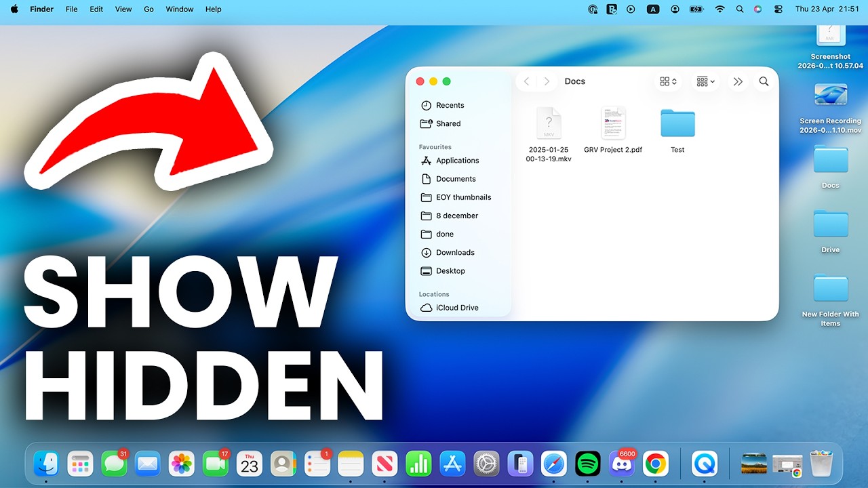Screen dimensions: 868x488
Task: Select Shared in the Finder sidebar
Action: [x=441, y=123]
